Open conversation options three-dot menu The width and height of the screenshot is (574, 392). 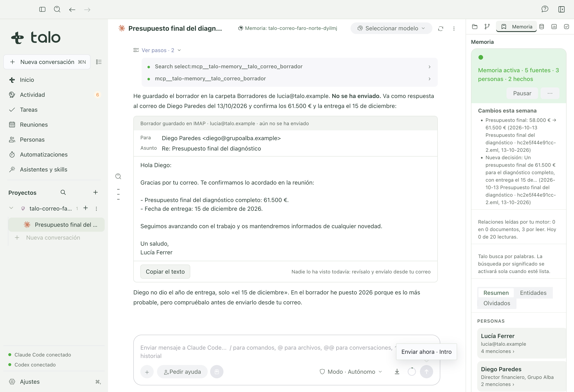coord(454,28)
